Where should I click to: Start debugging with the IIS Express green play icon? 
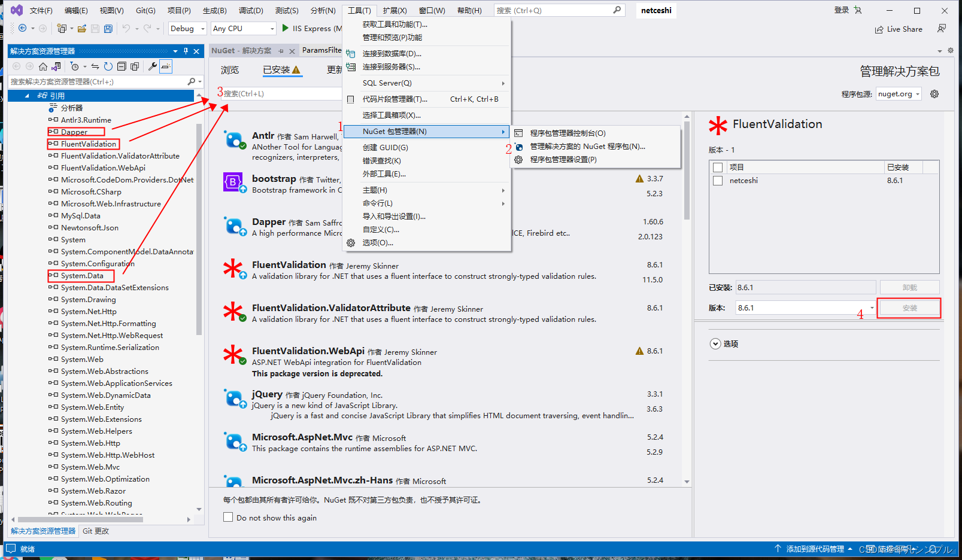point(284,28)
